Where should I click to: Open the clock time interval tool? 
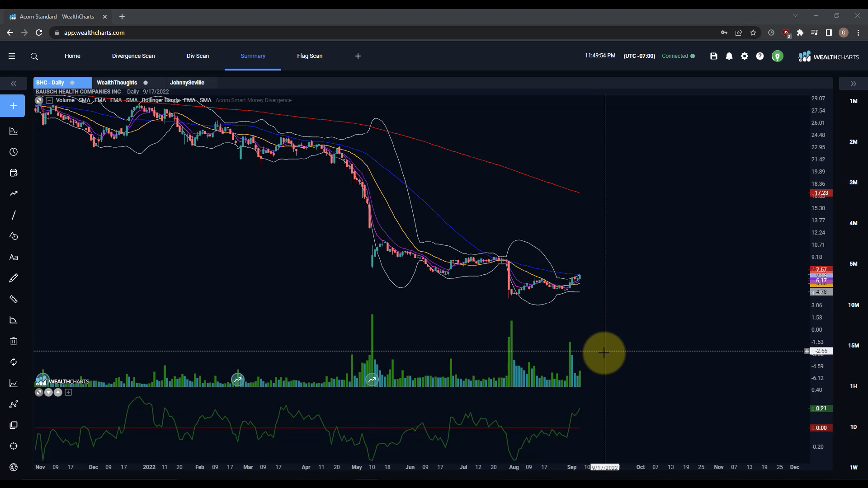(14, 152)
